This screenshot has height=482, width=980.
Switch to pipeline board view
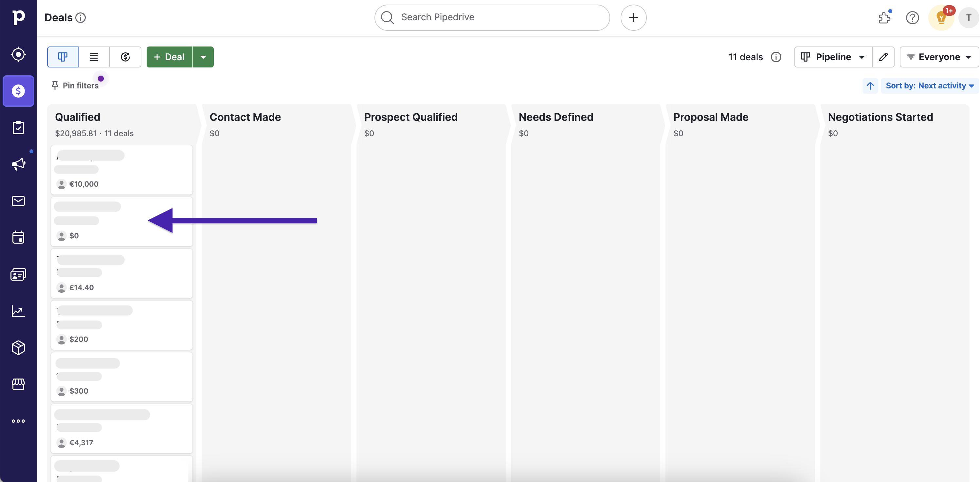pyautogui.click(x=63, y=57)
